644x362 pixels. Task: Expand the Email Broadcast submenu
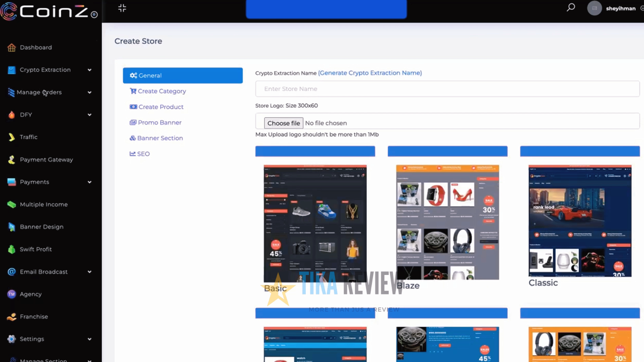point(89,272)
